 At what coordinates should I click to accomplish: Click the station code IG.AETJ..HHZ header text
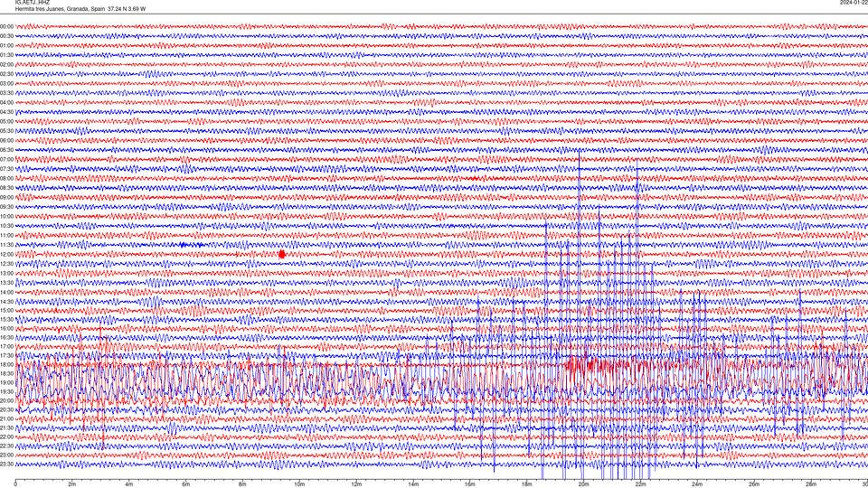point(33,2)
